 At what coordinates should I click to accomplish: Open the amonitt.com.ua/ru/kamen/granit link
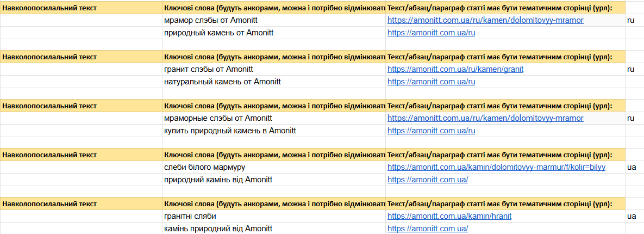pyautogui.click(x=455, y=70)
